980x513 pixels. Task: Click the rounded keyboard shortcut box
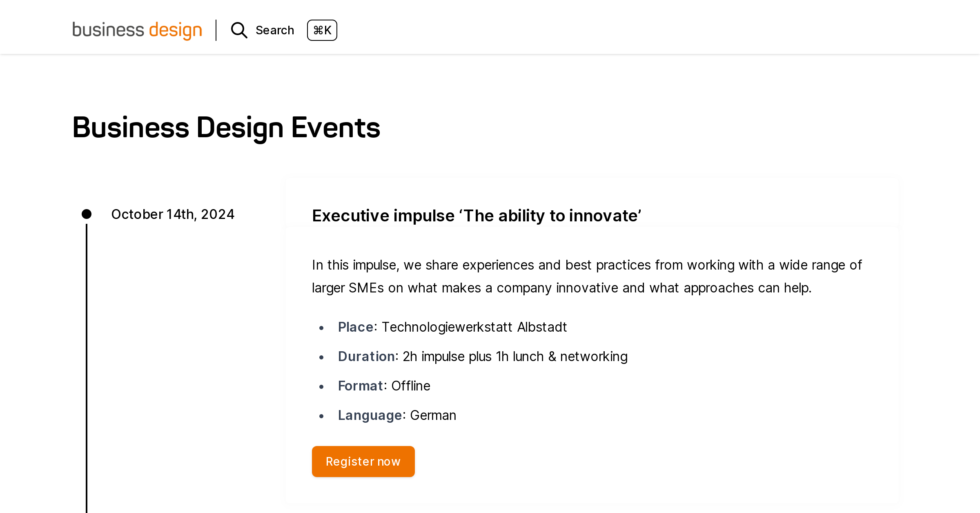pos(322,30)
